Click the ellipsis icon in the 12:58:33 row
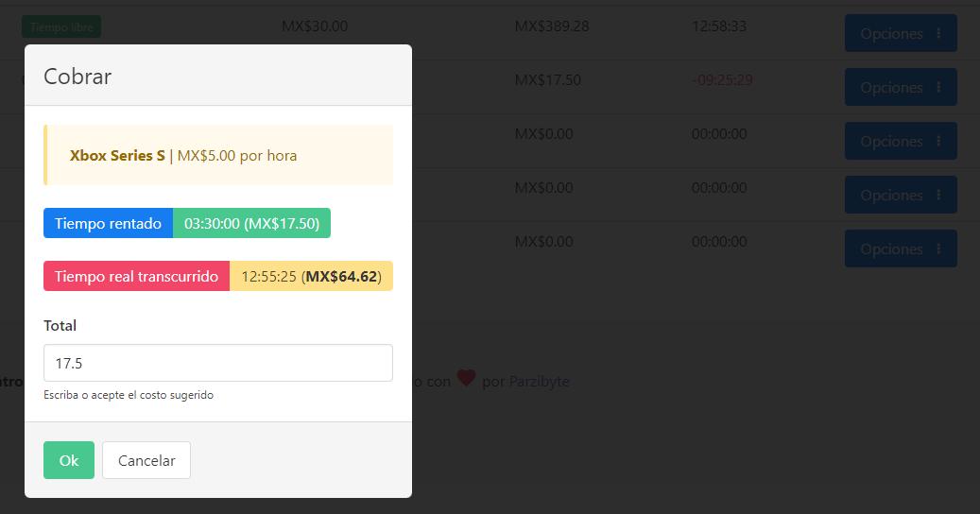Viewport: 980px width, 514px height. [938, 34]
